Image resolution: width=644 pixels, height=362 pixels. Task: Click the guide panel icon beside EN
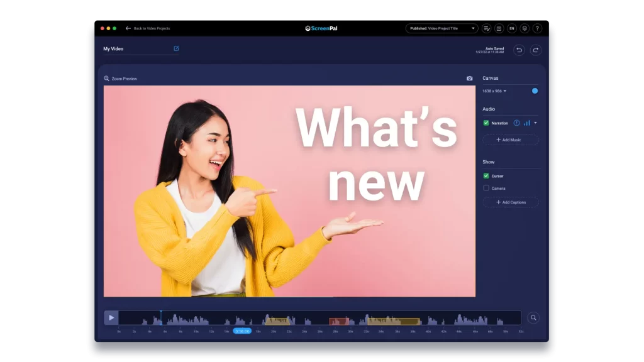tap(499, 28)
